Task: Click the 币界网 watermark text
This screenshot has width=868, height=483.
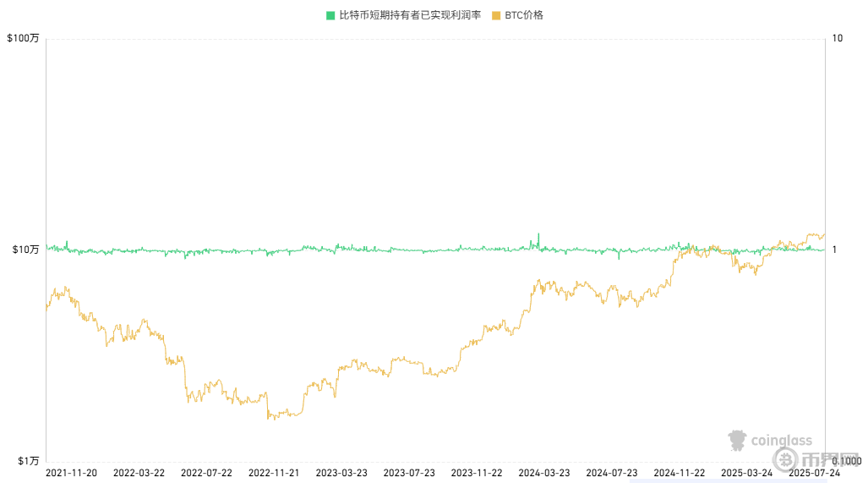Action: pos(824,461)
